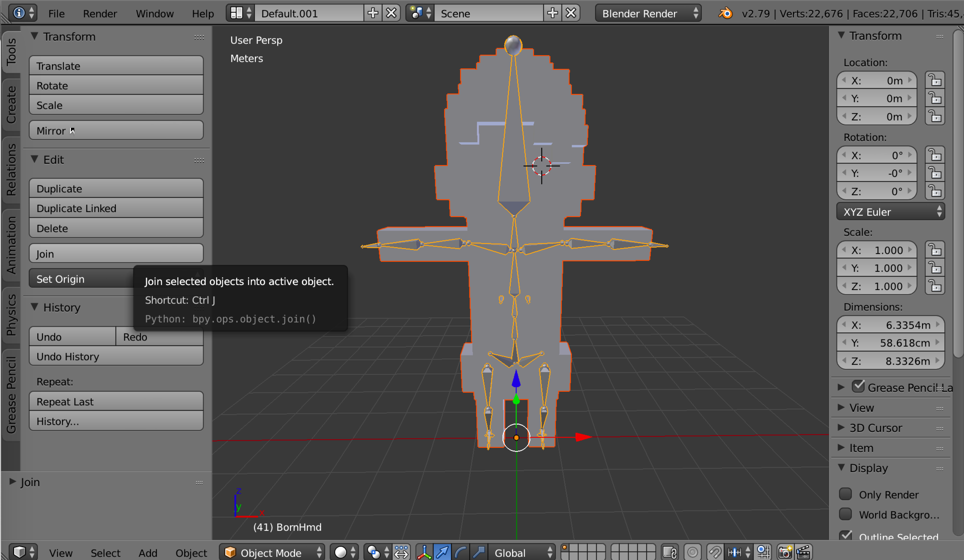Click the rotate manipulator arc icon
The image size is (964, 560).
461,552
